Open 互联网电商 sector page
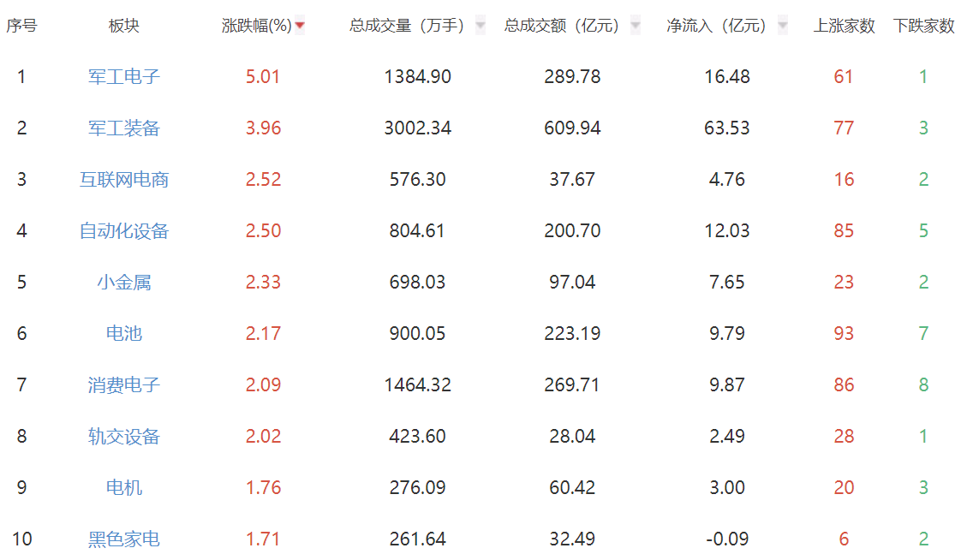 (124, 180)
